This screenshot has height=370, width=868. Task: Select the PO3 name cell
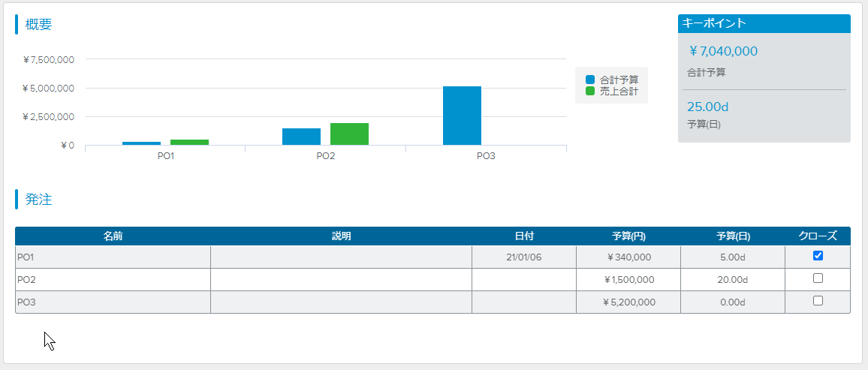(x=113, y=302)
